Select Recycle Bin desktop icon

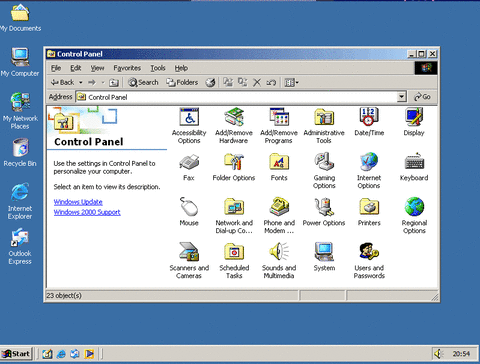pos(20,153)
